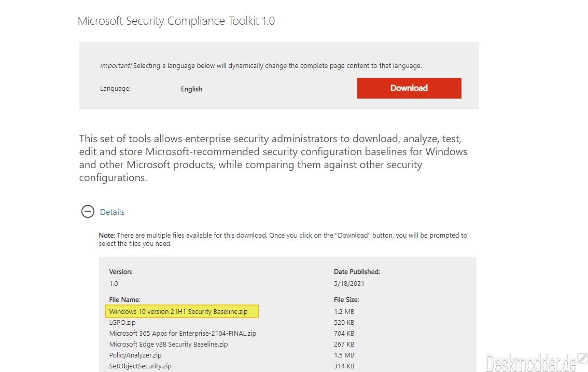Click the File Size column header
Image resolution: width=588 pixels, height=372 pixels.
346,300
